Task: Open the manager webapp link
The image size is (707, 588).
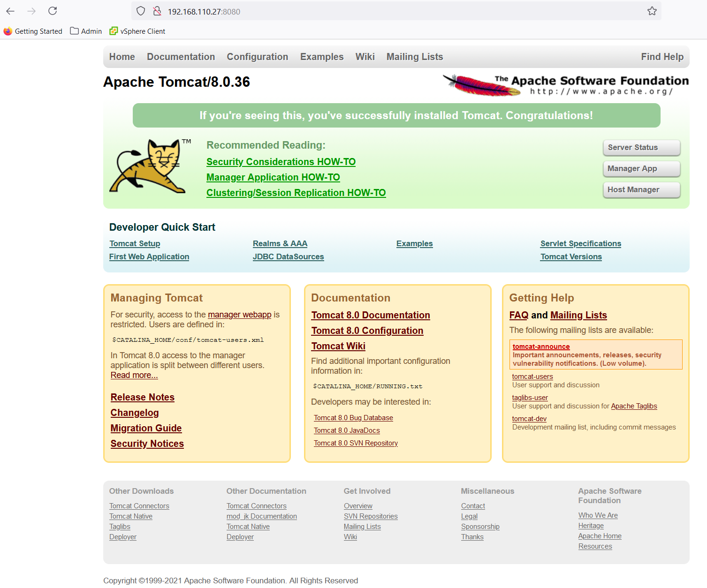Action: (240, 315)
